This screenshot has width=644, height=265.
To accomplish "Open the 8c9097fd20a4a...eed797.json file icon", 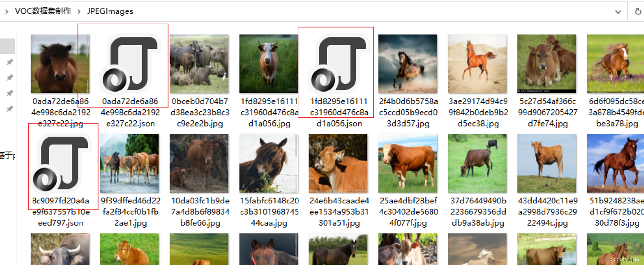I will [x=61, y=163].
